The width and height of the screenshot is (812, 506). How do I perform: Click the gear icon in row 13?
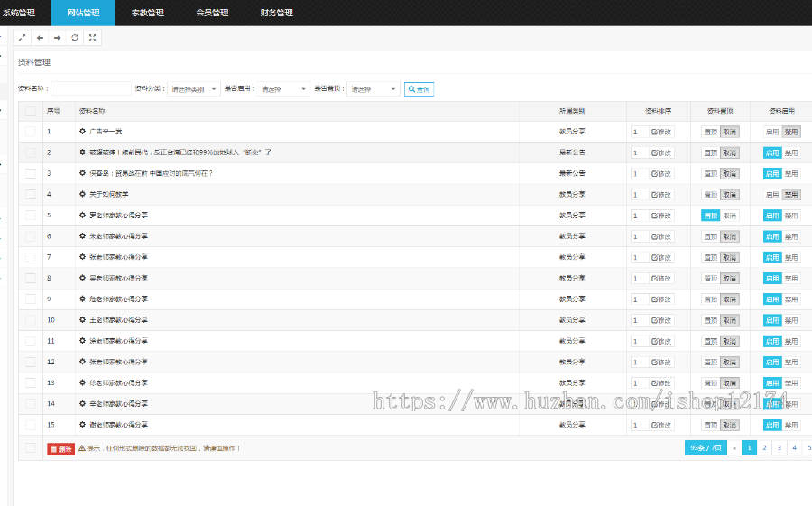click(x=82, y=382)
